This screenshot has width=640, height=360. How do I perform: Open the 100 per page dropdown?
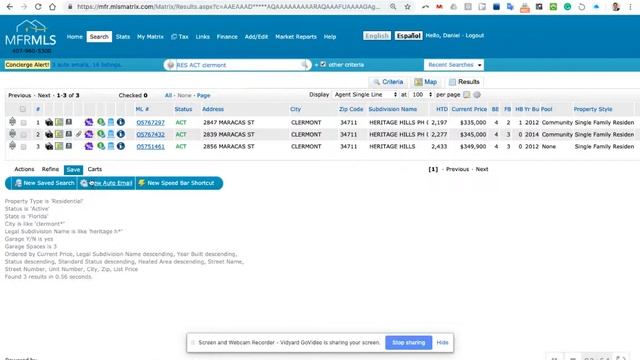[x=422, y=95]
